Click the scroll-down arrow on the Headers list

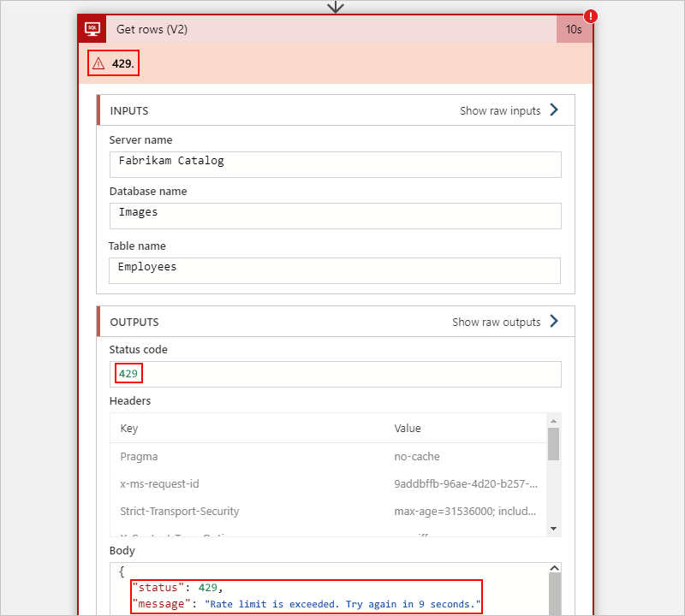[554, 528]
